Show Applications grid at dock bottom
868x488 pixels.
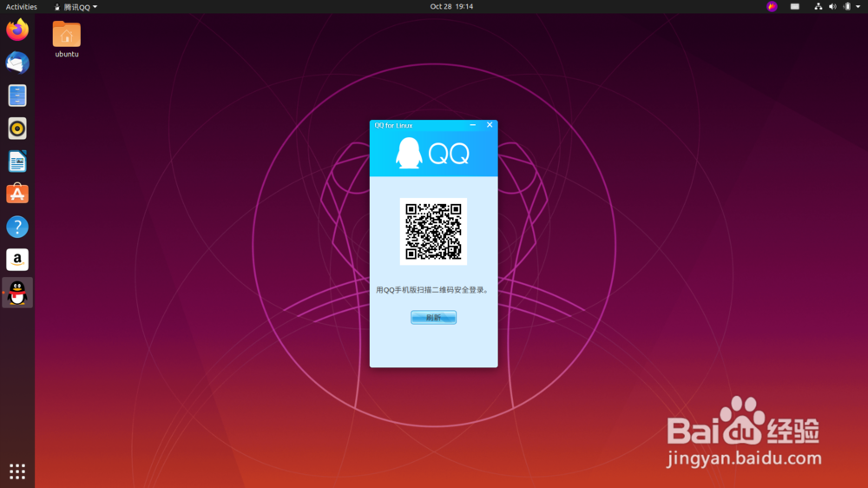(x=17, y=472)
